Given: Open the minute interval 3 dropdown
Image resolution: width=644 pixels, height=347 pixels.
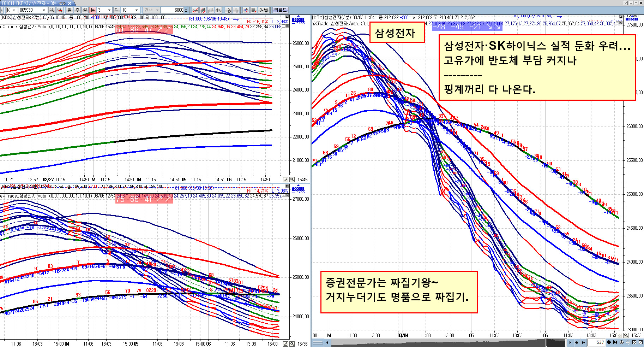Looking at the screenshot, I should 109,10.
